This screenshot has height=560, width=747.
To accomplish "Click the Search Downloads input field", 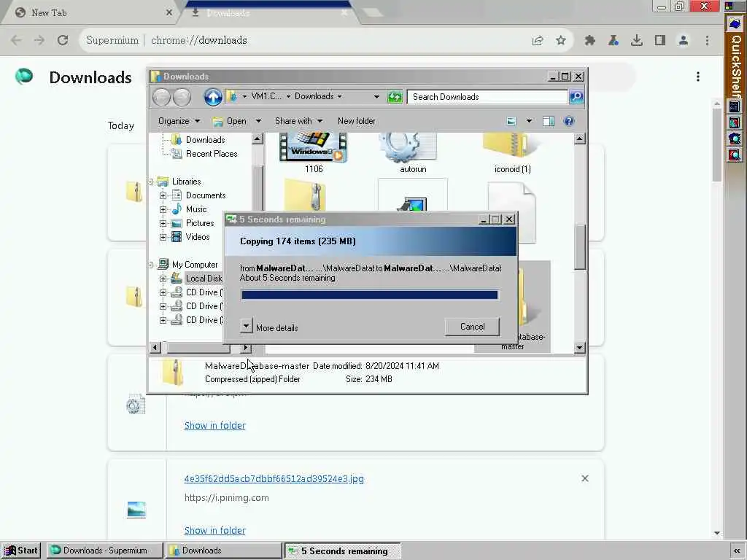I will pos(487,97).
